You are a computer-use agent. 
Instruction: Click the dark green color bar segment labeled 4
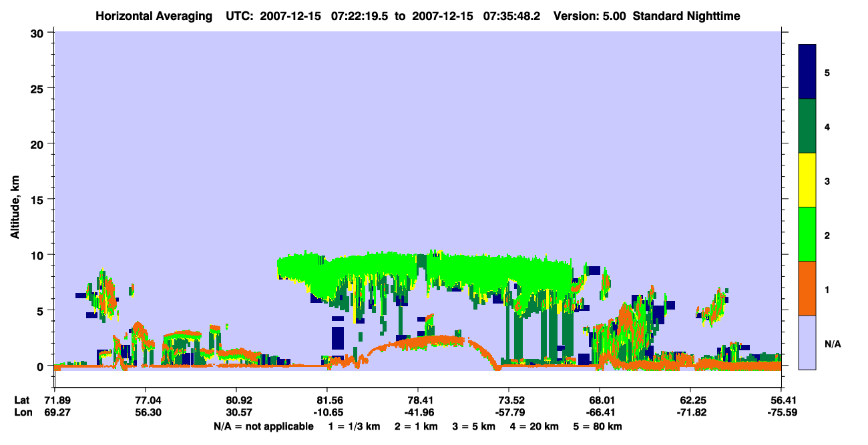(807, 126)
